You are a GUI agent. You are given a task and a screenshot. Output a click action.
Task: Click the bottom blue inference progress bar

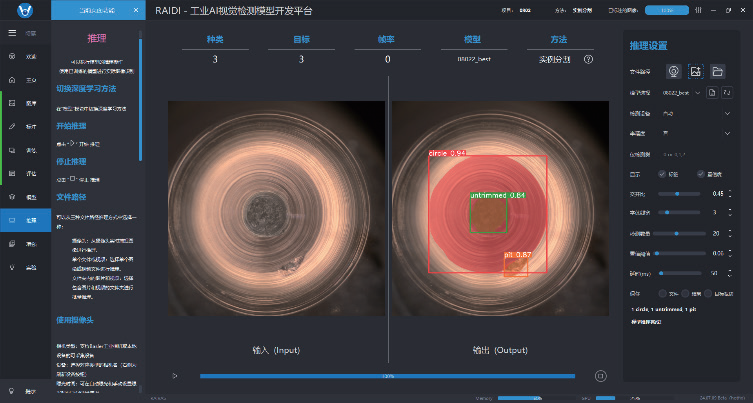(x=387, y=376)
